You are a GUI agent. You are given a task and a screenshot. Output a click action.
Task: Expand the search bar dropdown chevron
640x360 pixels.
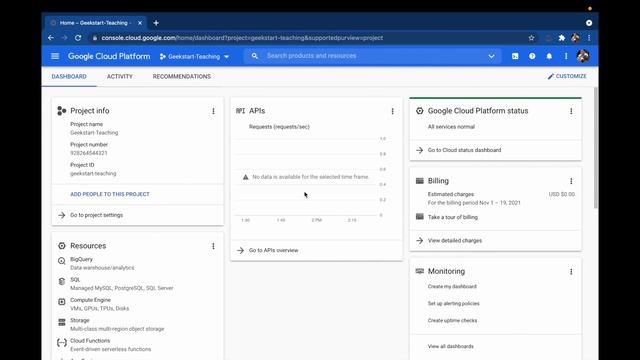[x=491, y=56]
